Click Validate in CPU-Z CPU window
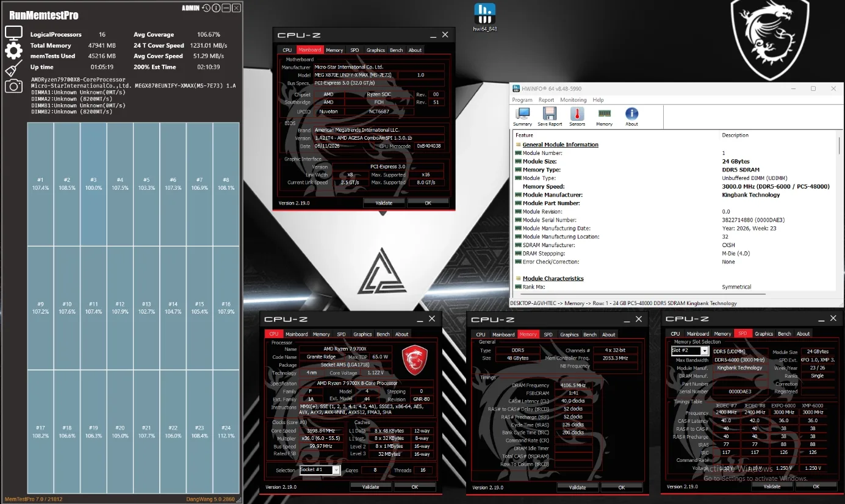Screen dimensions: 845x504 tap(371, 487)
